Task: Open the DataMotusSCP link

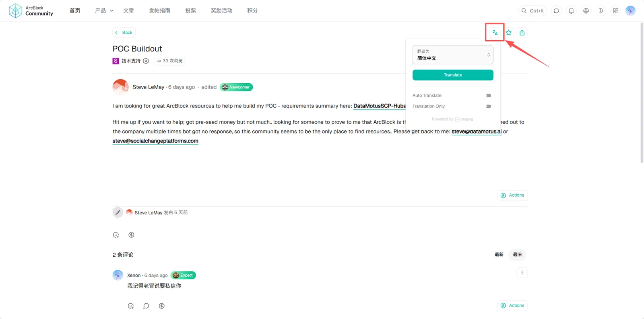Action: [380, 106]
